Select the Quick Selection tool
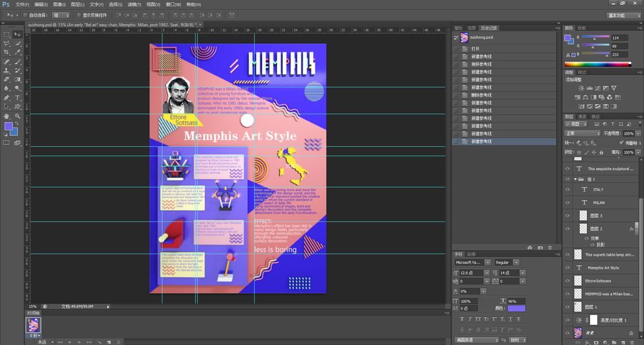The height and width of the screenshot is (345, 644). coord(17,44)
